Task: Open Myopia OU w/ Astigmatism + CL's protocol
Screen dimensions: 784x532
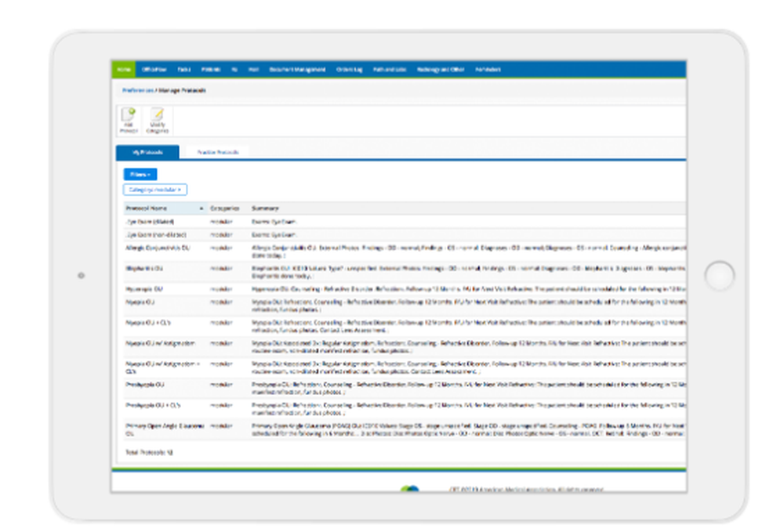Action: pyautogui.click(x=162, y=367)
